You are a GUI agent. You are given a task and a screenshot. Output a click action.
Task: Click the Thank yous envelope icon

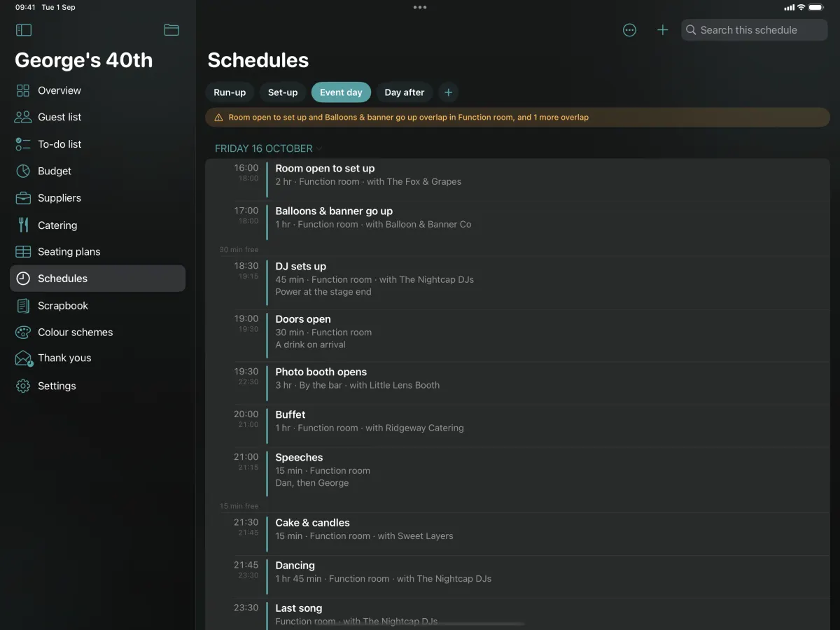[23, 358]
